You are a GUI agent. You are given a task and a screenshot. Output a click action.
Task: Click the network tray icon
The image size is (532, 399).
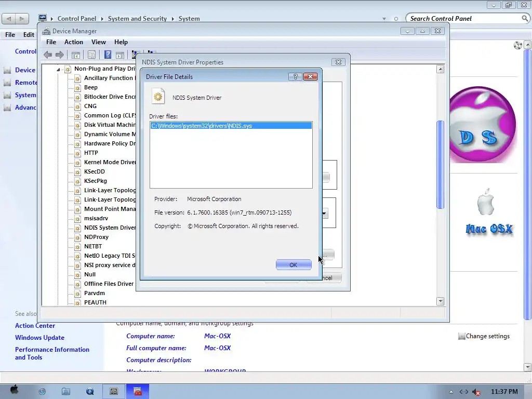point(464,392)
